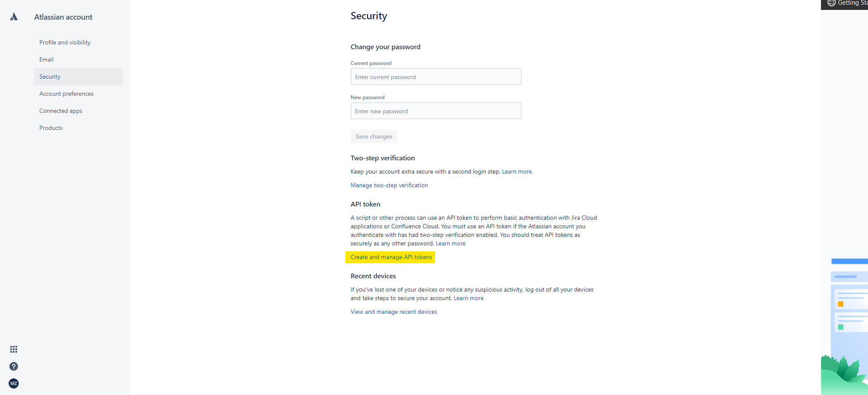Click Learn more about recent devices
The width and height of the screenshot is (868, 395).
click(469, 298)
